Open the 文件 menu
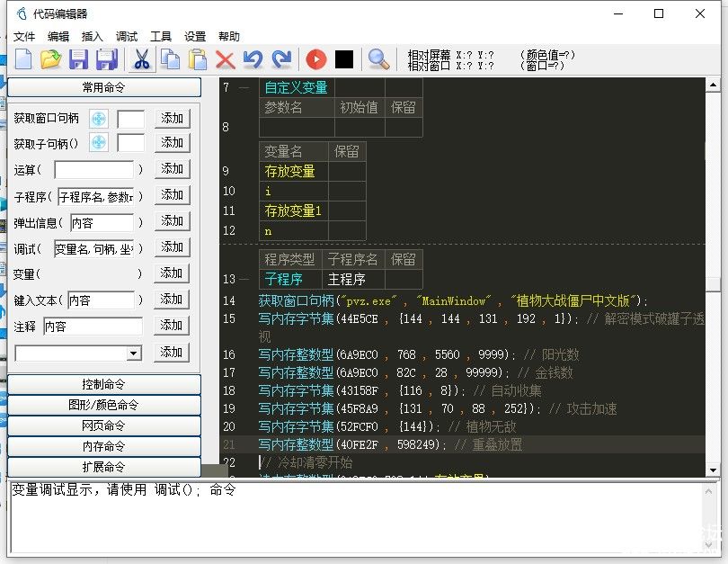Image resolution: width=728 pixels, height=564 pixels. pos(24,36)
